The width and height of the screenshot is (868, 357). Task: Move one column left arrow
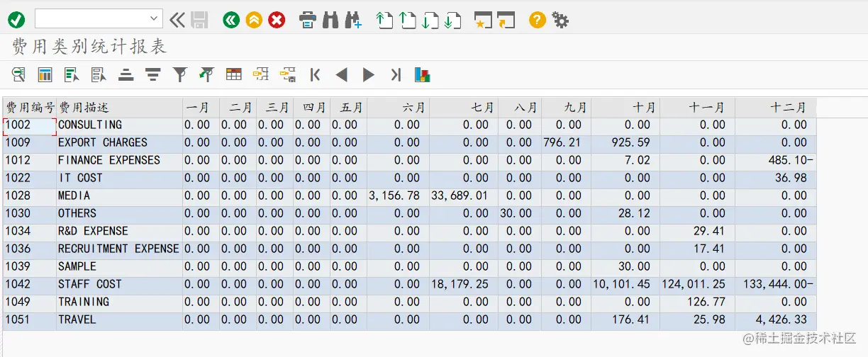[x=342, y=74]
